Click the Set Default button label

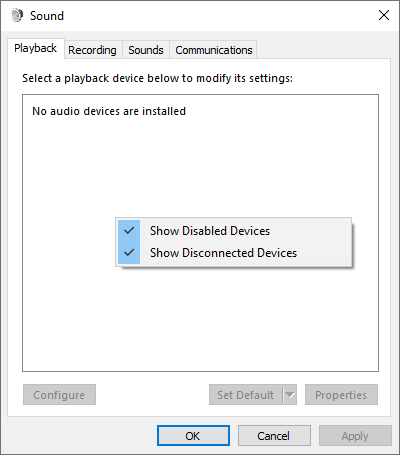click(x=246, y=395)
